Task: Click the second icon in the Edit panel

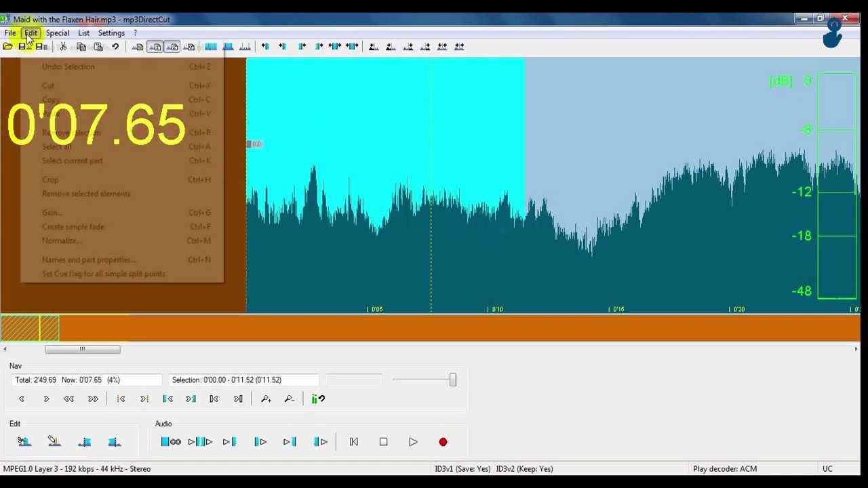Action: (54, 442)
